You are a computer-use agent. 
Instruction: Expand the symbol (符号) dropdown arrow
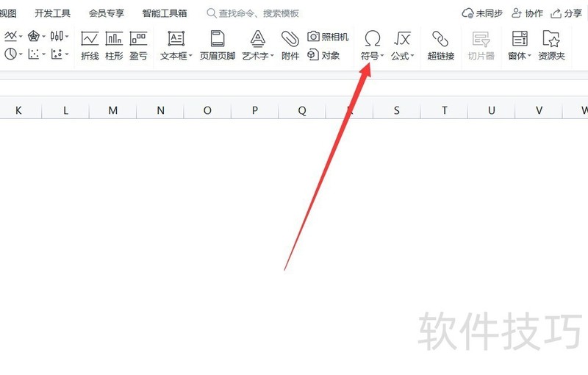pos(382,56)
